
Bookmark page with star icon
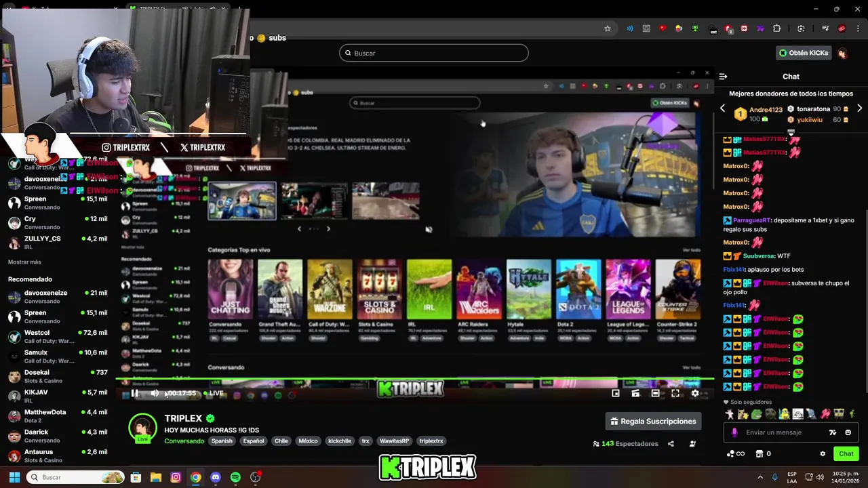click(x=608, y=28)
